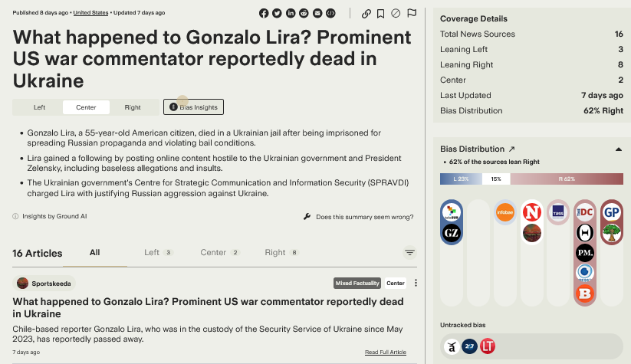The width and height of the screenshot is (631, 364).
Task: Share the article on LinkedIn
Action: (x=291, y=13)
